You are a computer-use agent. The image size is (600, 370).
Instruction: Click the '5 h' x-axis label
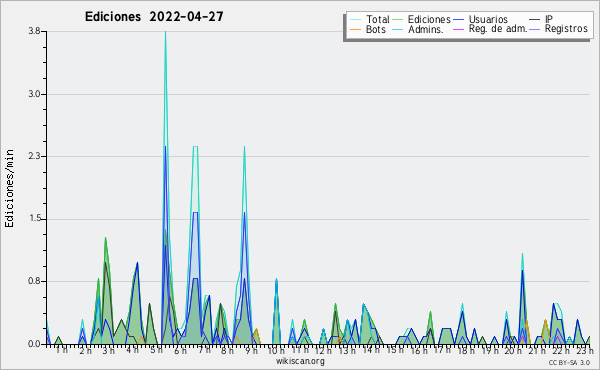(x=156, y=350)
